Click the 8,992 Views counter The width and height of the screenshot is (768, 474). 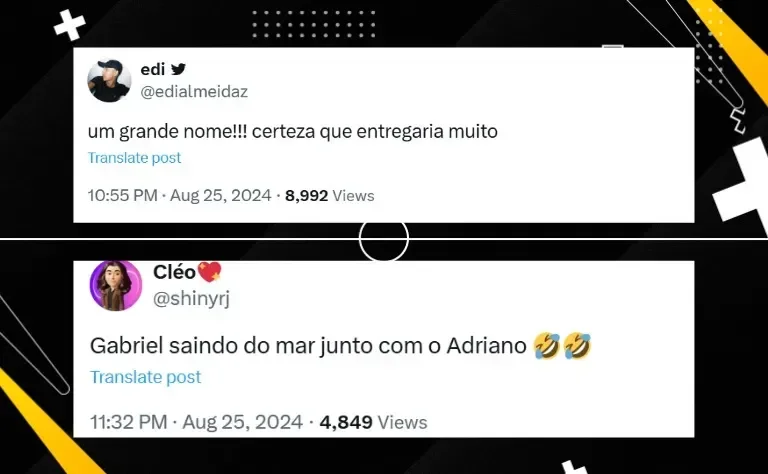pos(330,195)
